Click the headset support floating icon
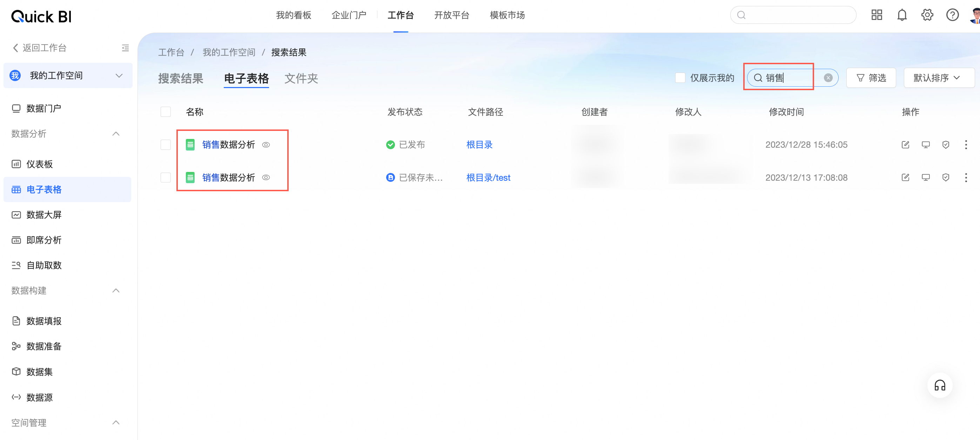Viewport: 980px width, 440px height. coord(939,385)
